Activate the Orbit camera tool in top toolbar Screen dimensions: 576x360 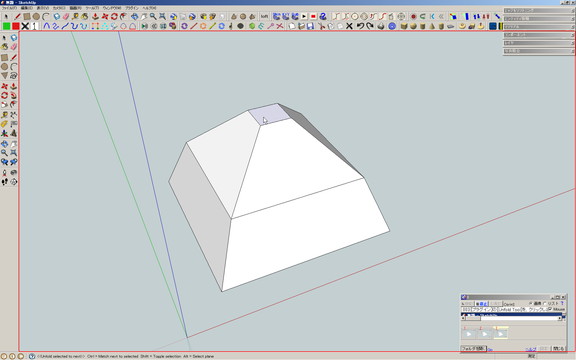tap(134, 17)
